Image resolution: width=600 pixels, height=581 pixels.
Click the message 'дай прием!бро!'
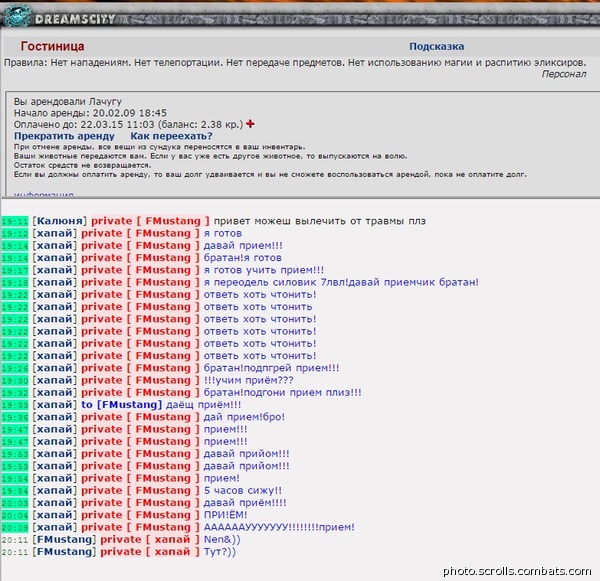[x=244, y=417]
